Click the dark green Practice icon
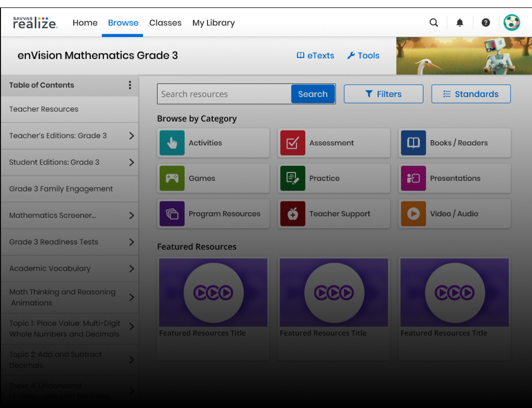Screen dimensions: 532x408 [293, 178]
